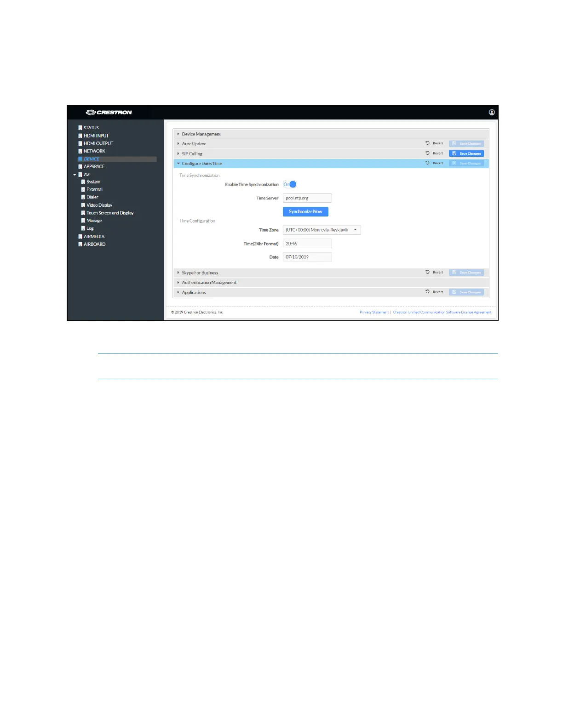The width and height of the screenshot is (563, 728).
Task: Open the user account icon
Action: [x=492, y=112]
